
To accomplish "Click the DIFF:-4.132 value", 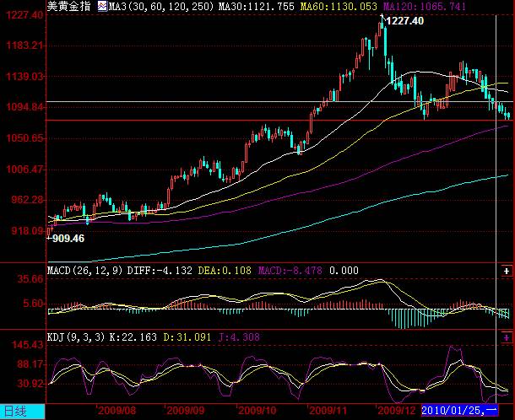I will point(160,271).
